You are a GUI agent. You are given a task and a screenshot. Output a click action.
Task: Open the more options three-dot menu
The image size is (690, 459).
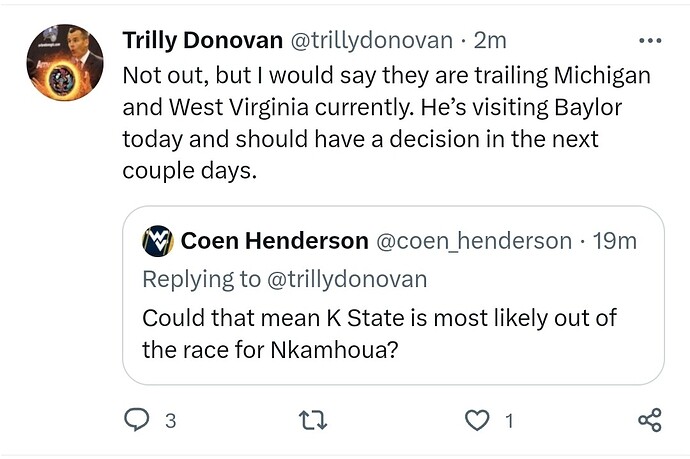pyautogui.click(x=650, y=41)
